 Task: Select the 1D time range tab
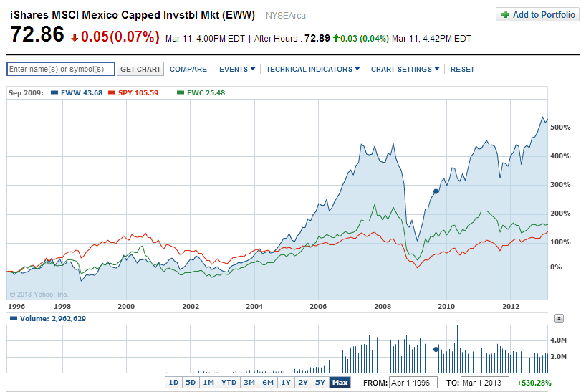pyautogui.click(x=173, y=382)
